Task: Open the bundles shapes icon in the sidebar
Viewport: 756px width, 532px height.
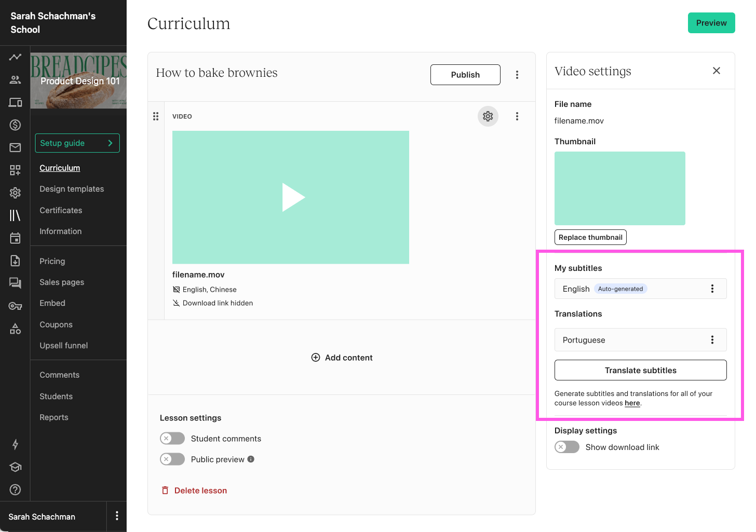Action: tap(15, 329)
